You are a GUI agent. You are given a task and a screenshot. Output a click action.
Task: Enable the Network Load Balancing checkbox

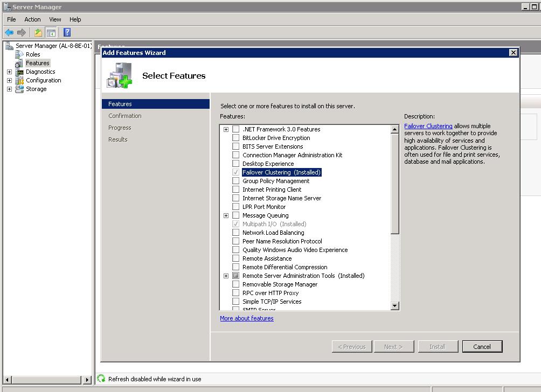pyautogui.click(x=235, y=233)
